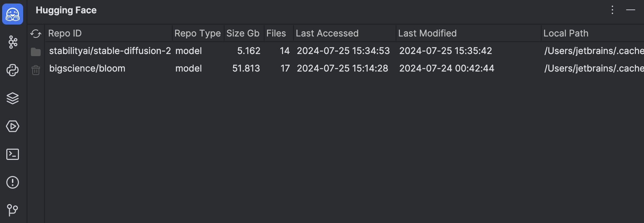
Task: Open the Python Packages tool window
Action: point(13,70)
